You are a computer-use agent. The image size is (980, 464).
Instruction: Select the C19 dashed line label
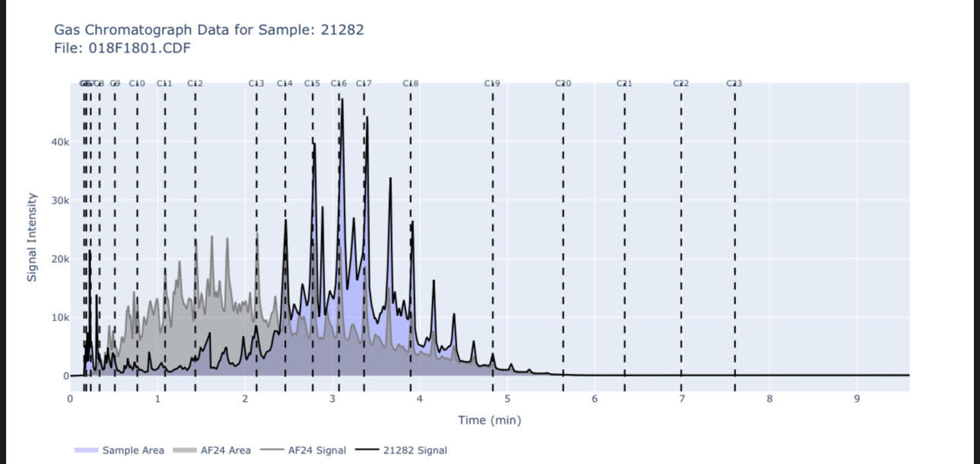(x=492, y=84)
